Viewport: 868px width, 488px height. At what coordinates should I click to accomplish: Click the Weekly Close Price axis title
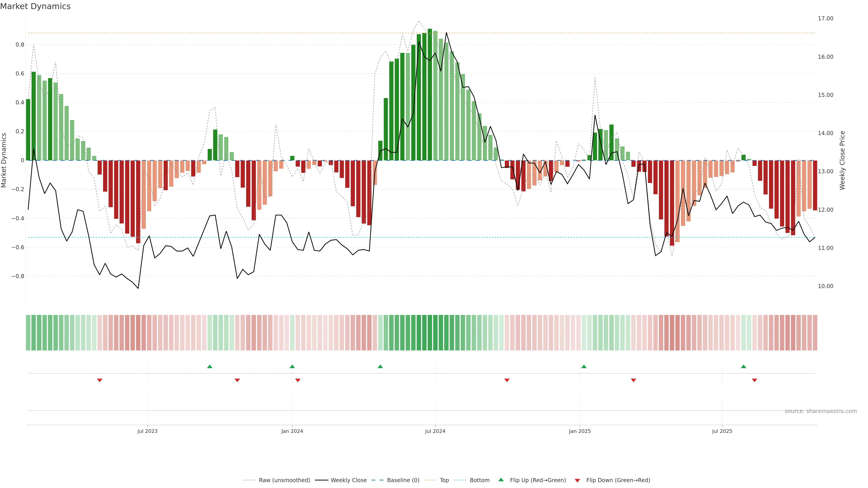pos(842,160)
